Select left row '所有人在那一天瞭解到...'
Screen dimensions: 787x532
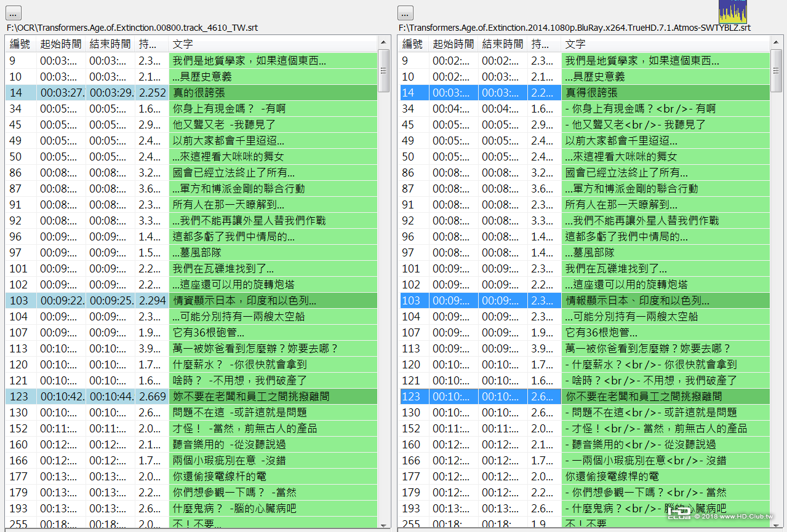tap(191, 204)
